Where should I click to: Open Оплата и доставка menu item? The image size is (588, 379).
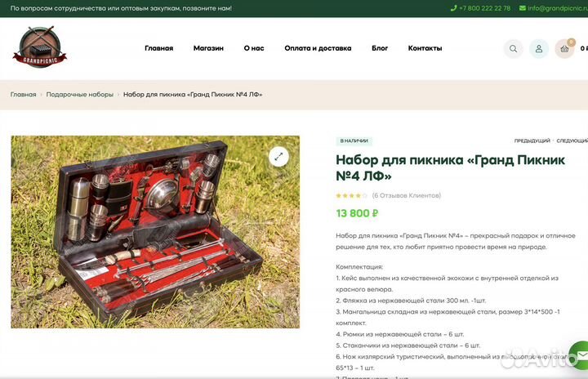(318, 48)
